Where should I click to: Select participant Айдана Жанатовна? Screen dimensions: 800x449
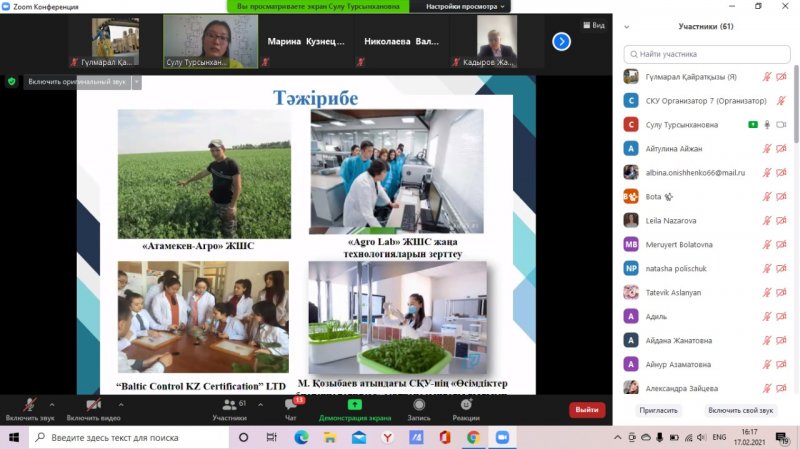tap(707, 340)
